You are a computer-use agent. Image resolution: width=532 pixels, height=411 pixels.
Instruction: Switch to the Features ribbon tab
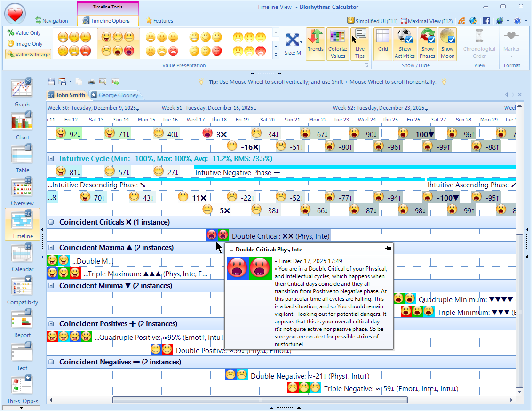(x=159, y=21)
